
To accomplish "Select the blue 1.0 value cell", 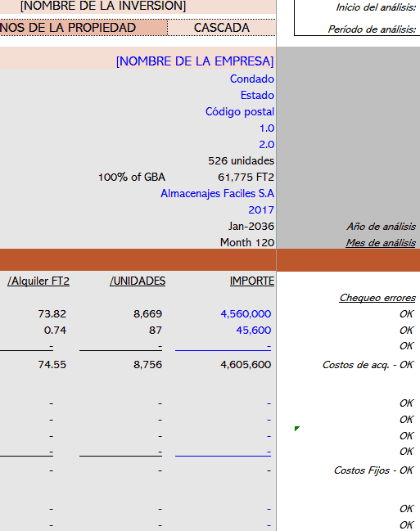I will [267, 128].
